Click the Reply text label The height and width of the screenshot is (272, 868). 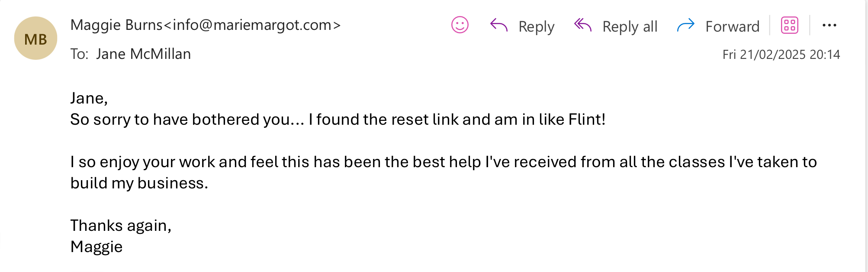tap(536, 26)
